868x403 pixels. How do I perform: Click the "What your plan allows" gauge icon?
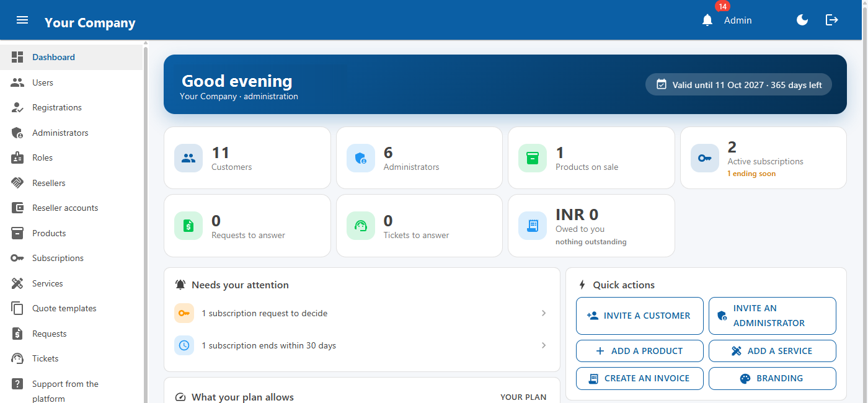pyautogui.click(x=180, y=397)
